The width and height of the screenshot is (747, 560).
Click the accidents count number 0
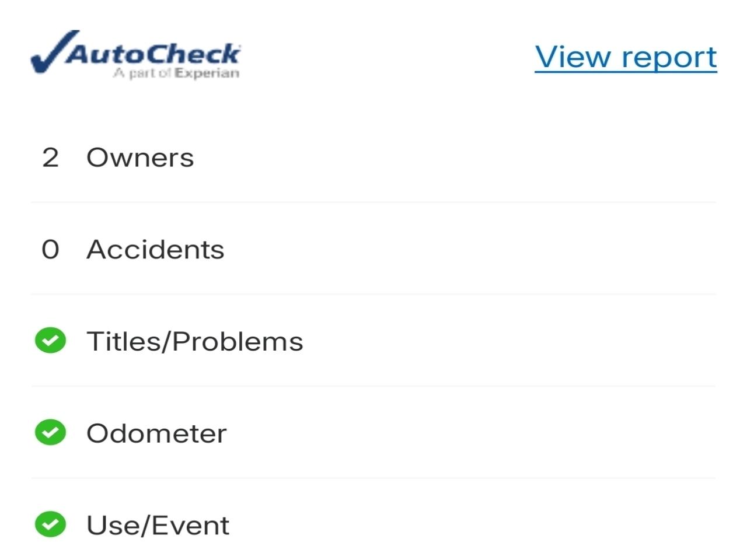tap(50, 250)
